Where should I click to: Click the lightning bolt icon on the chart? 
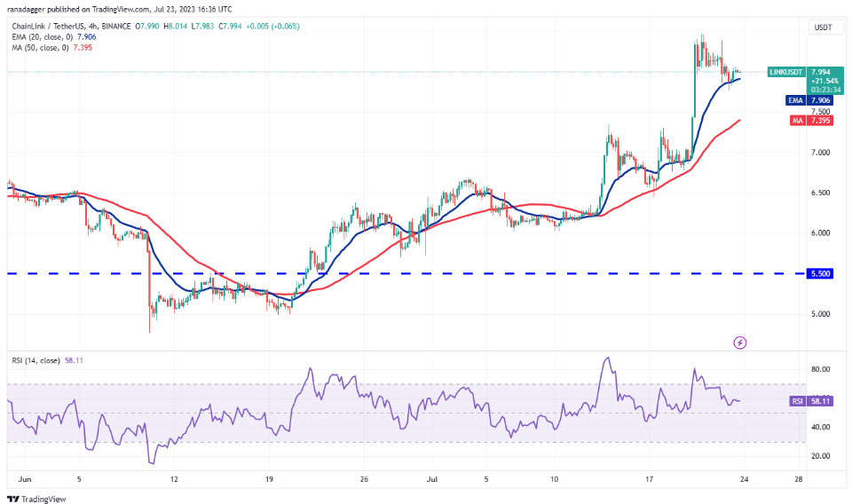[740, 342]
